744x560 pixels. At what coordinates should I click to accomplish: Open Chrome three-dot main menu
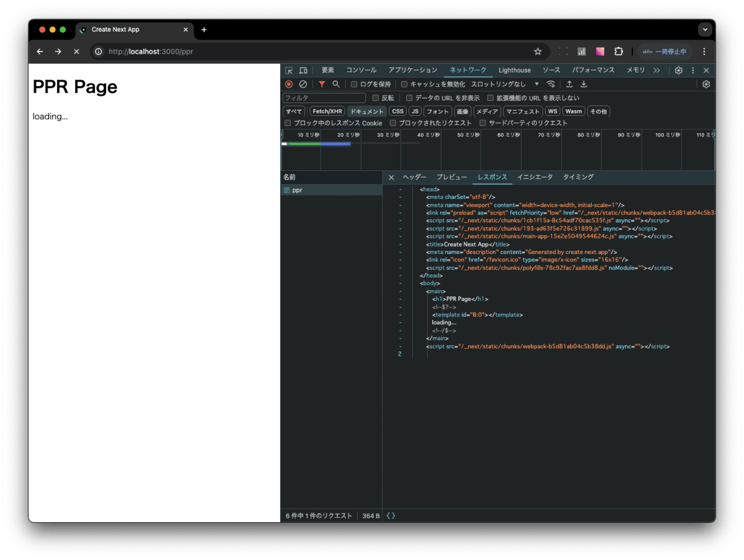(x=704, y=51)
